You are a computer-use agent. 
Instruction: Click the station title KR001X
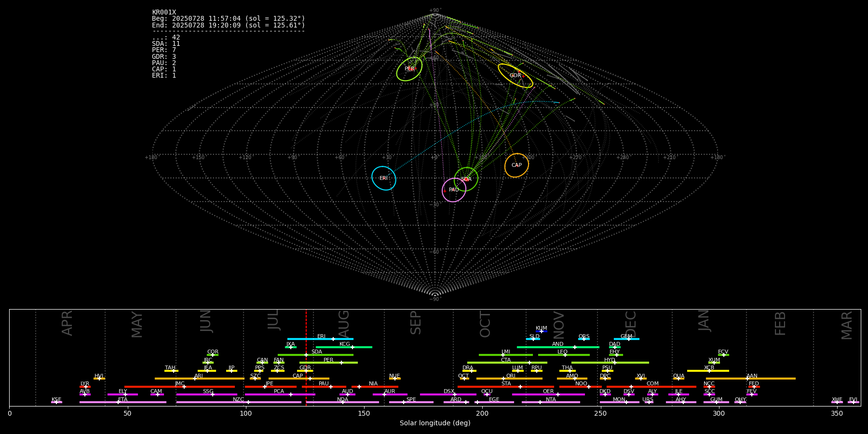(164, 13)
